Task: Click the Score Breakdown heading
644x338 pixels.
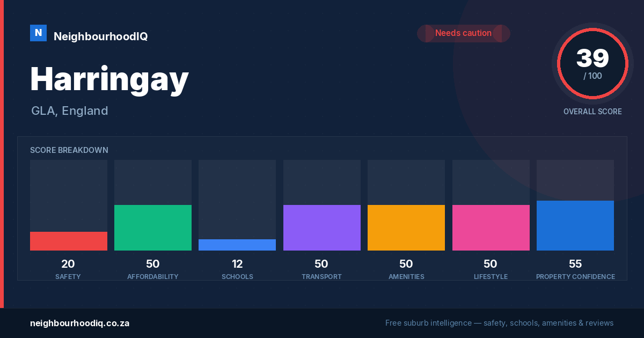Action: coord(69,150)
